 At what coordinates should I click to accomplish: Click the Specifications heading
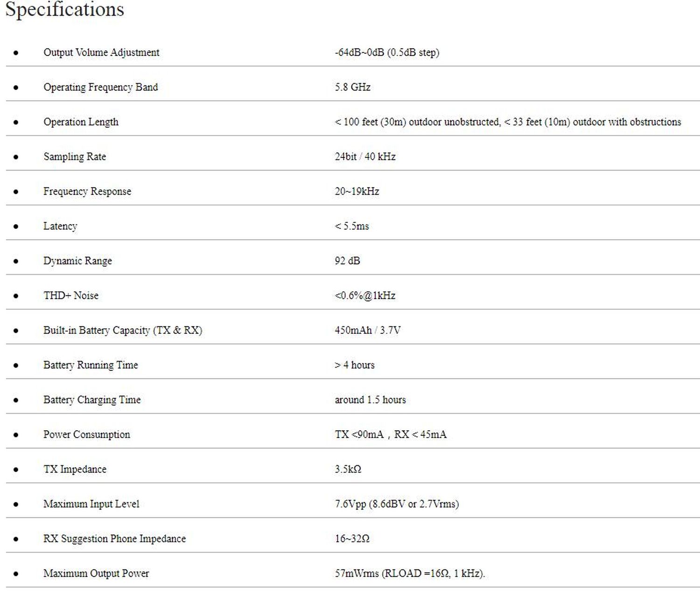[x=64, y=10]
